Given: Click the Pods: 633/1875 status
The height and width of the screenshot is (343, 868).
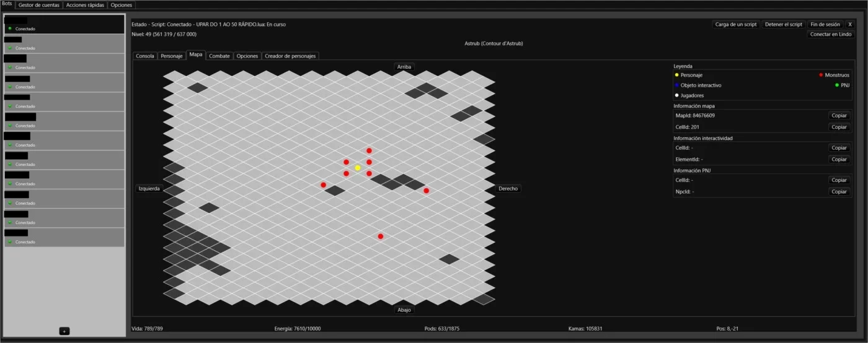Looking at the screenshot, I should pyautogui.click(x=442, y=328).
